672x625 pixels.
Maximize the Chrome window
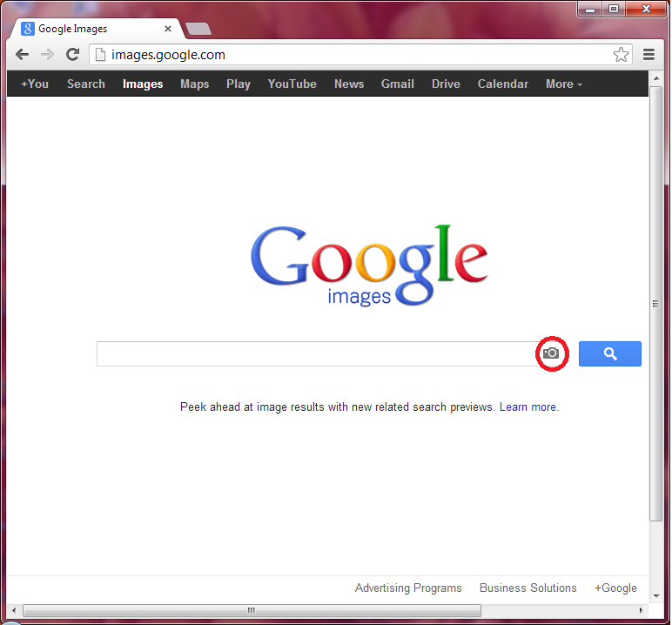614,9
